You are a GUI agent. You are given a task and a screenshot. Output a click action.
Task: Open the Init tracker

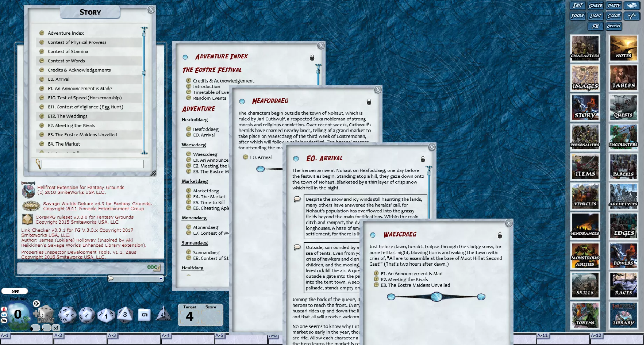577,5
